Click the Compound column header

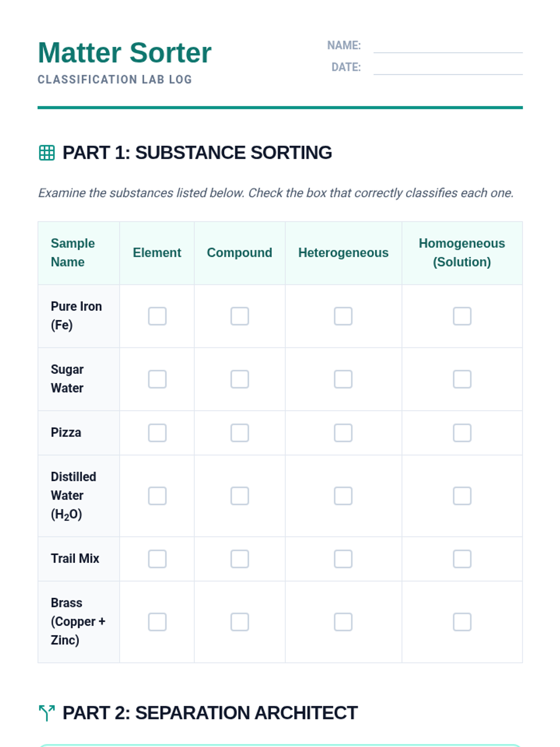click(x=239, y=253)
